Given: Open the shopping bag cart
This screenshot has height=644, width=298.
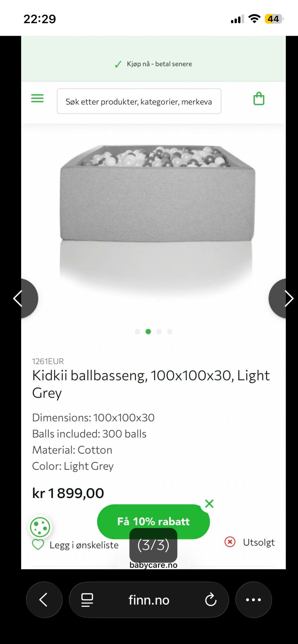Looking at the screenshot, I should coord(259,99).
